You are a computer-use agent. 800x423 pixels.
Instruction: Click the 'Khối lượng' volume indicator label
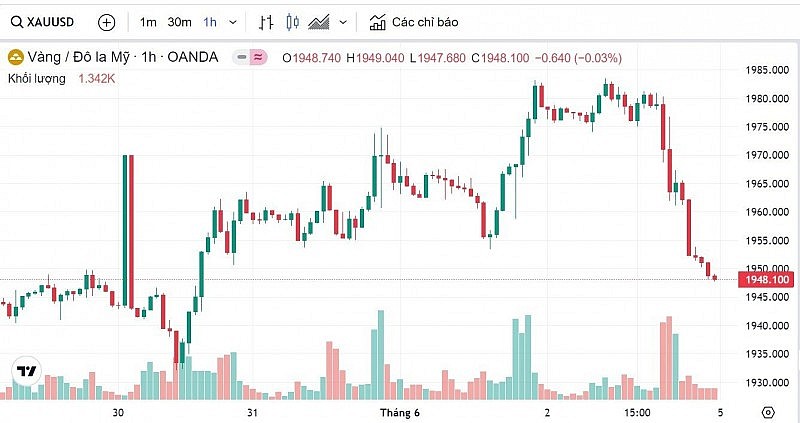point(37,78)
